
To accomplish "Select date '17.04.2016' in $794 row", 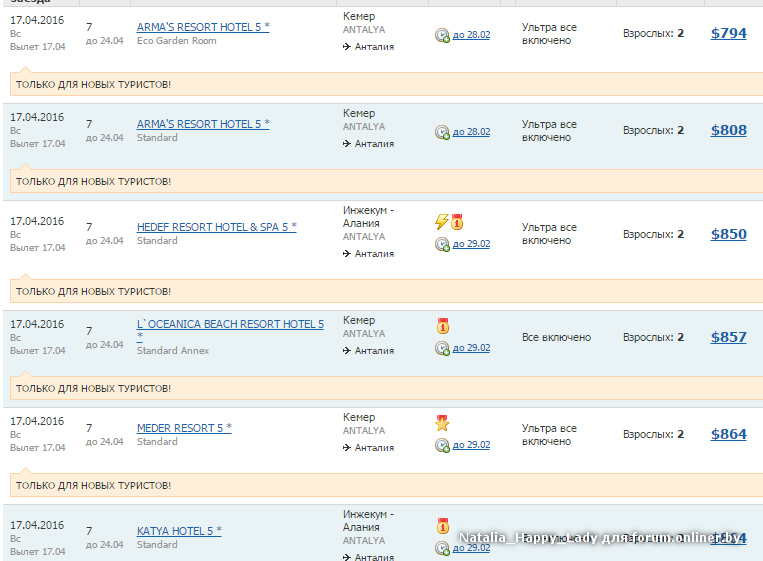I will point(37,20).
